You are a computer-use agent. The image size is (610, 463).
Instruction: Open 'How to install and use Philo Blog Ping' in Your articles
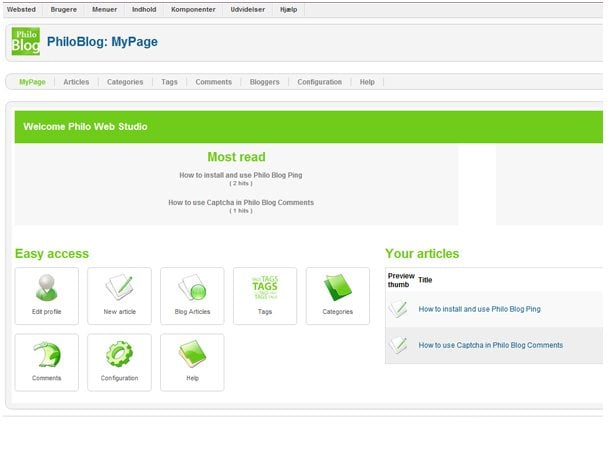tap(479, 309)
